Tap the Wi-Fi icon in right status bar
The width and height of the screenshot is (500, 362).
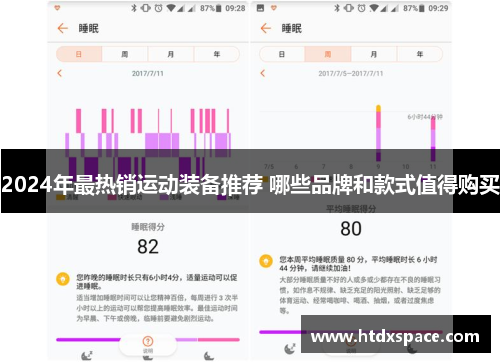tap(374, 8)
